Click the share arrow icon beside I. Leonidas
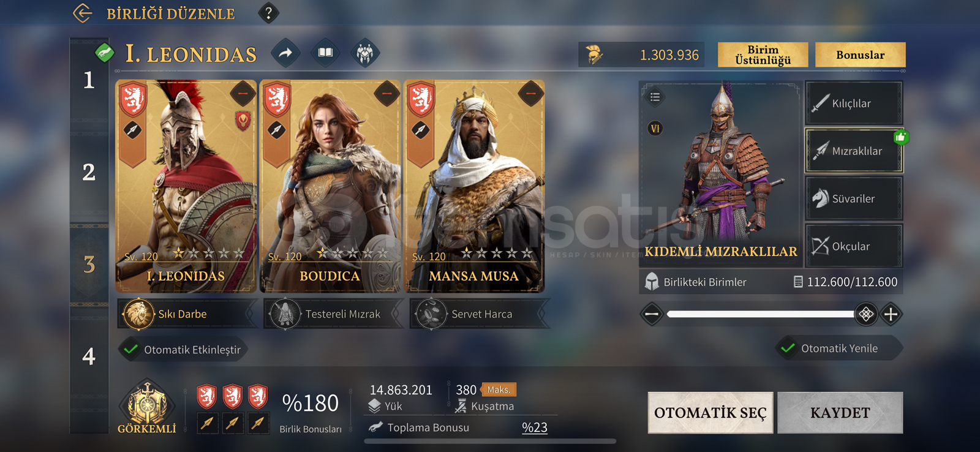 pyautogui.click(x=285, y=53)
